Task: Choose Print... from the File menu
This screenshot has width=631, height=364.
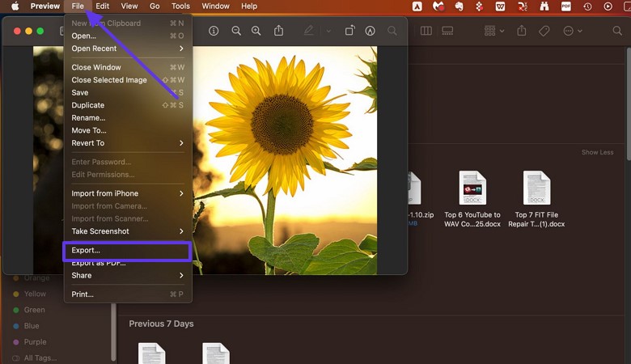Action: pos(128,294)
